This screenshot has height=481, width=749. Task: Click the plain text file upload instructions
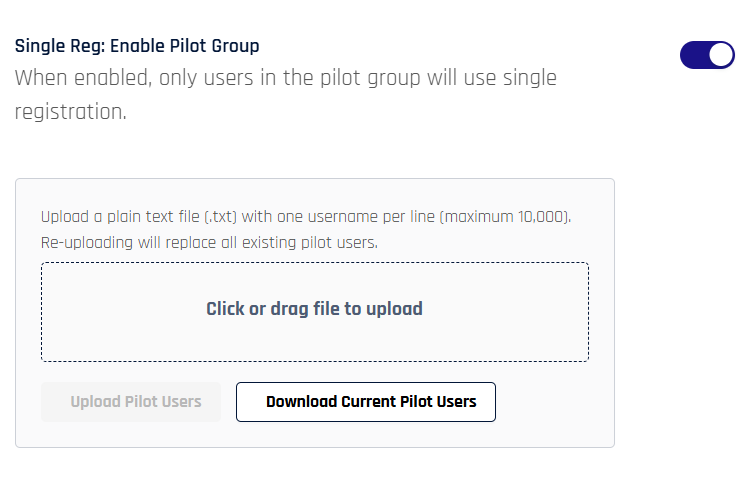305,217
